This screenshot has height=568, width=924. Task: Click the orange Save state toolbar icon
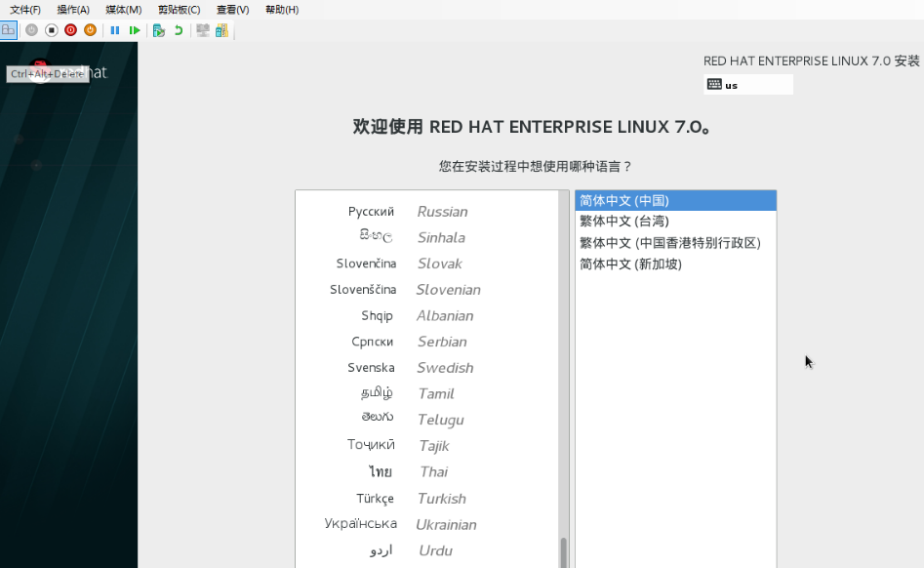click(x=90, y=30)
